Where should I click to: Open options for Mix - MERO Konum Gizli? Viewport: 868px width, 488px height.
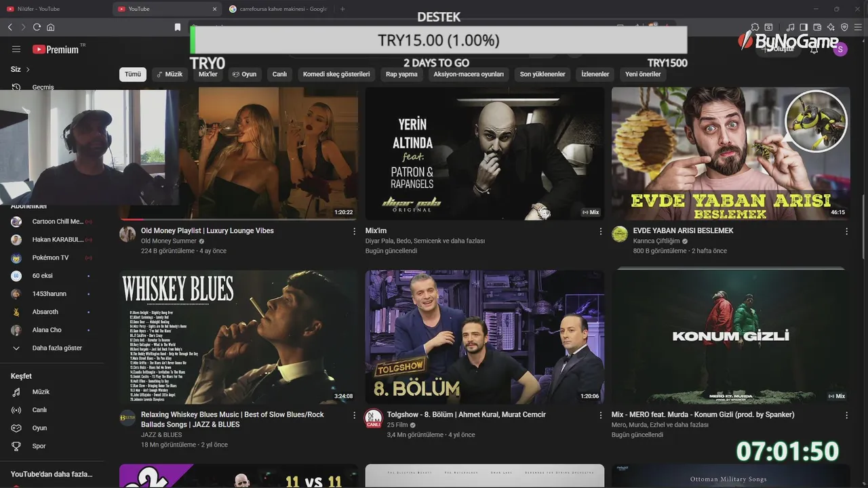click(x=846, y=415)
